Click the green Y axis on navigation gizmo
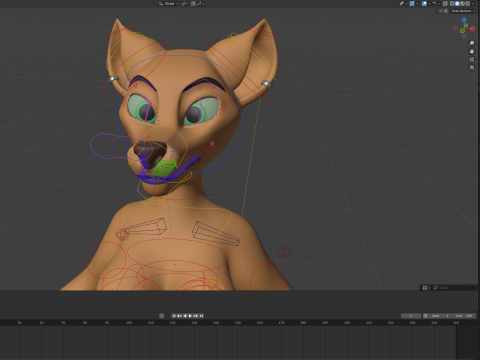The height and width of the screenshot is (360, 480). pyautogui.click(x=466, y=25)
